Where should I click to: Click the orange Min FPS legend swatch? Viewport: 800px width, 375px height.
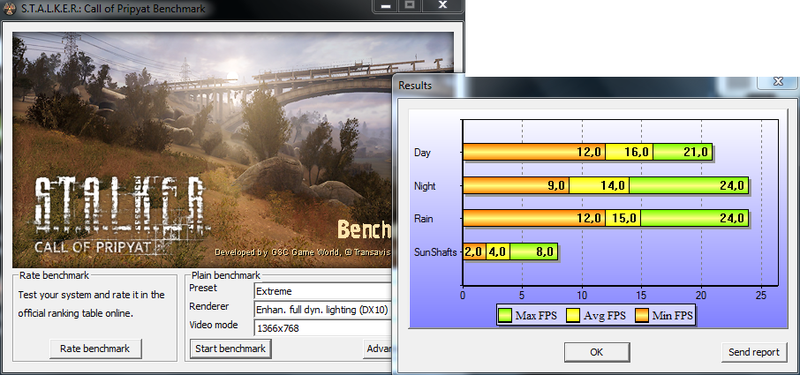(642, 316)
